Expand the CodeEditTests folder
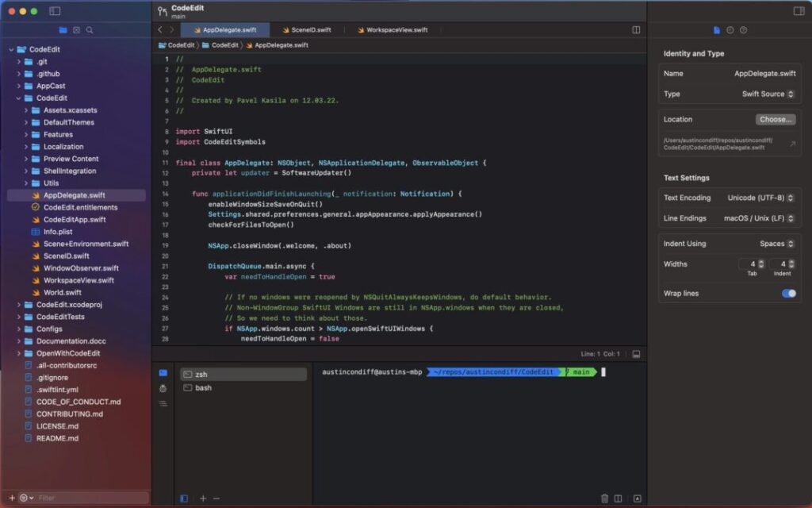Screen dimensions: 812x508 [19, 317]
